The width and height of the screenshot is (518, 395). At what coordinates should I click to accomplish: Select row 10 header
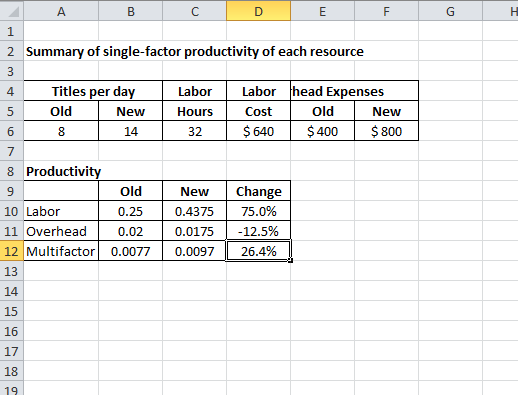point(12,211)
